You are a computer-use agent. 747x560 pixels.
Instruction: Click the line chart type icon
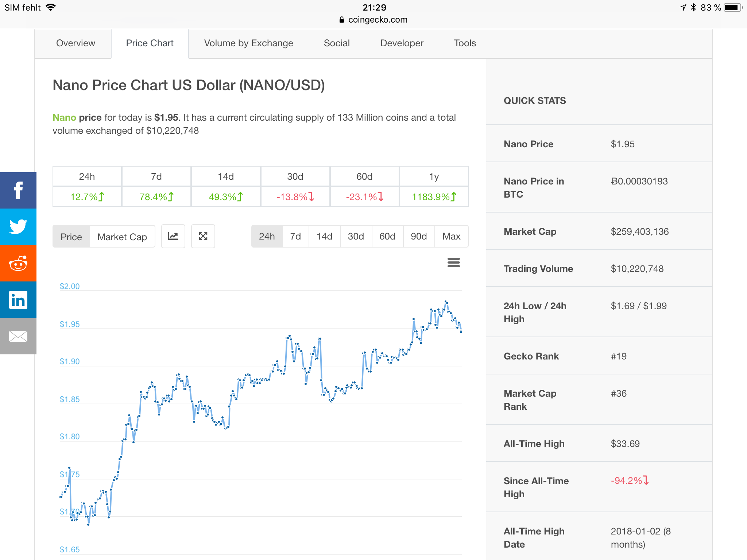173,236
